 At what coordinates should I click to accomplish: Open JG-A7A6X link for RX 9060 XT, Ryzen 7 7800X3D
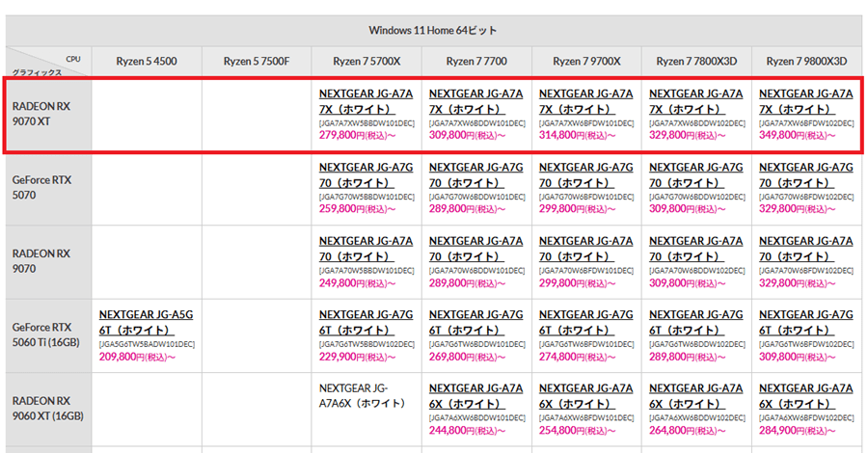point(695,396)
